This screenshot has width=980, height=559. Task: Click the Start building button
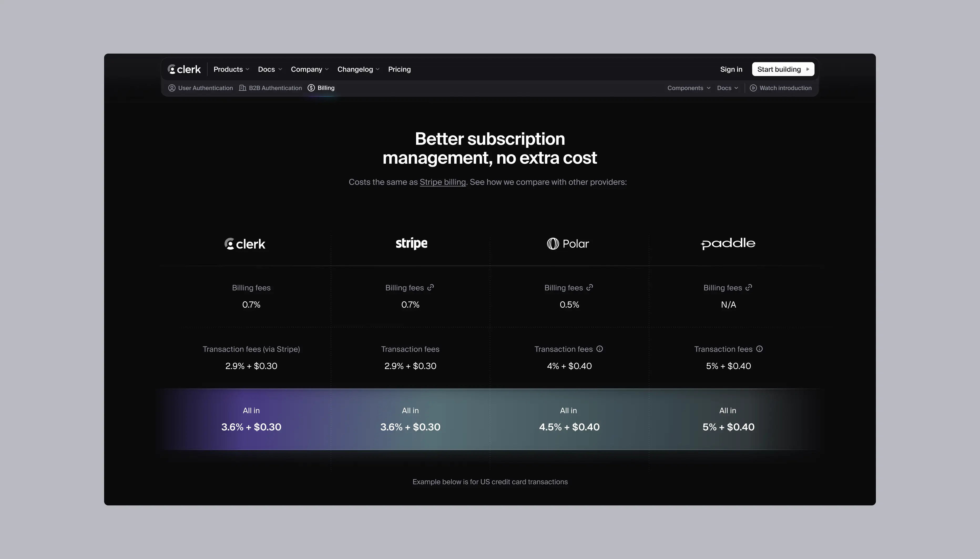point(783,70)
